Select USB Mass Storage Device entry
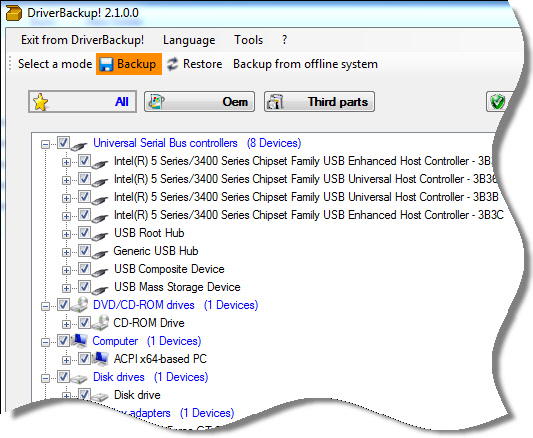 tap(177, 287)
